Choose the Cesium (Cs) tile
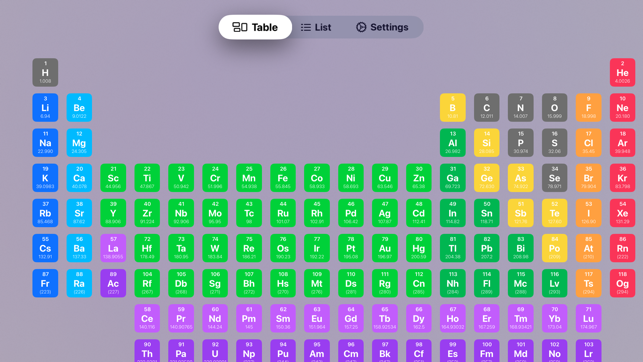The height and width of the screenshot is (362, 643). click(45, 248)
